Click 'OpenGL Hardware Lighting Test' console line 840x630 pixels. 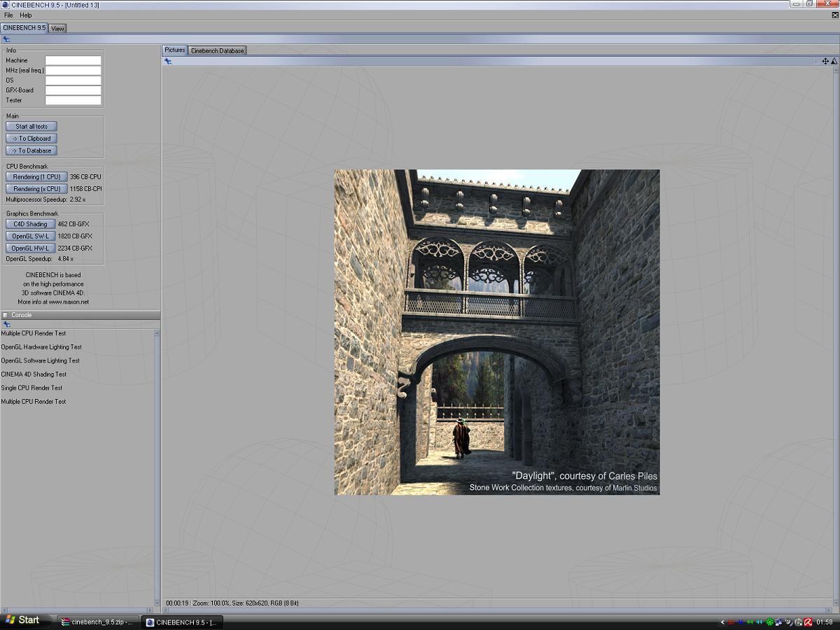(x=41, y=347)
